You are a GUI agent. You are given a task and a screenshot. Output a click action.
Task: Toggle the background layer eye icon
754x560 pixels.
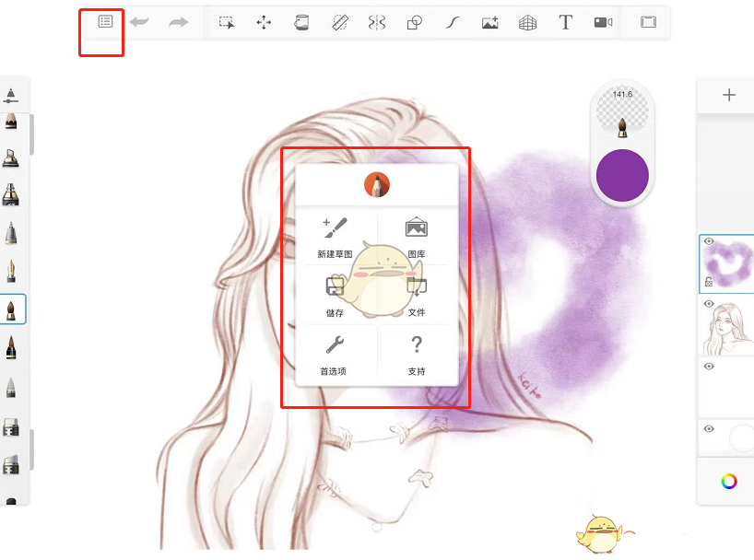709,429
